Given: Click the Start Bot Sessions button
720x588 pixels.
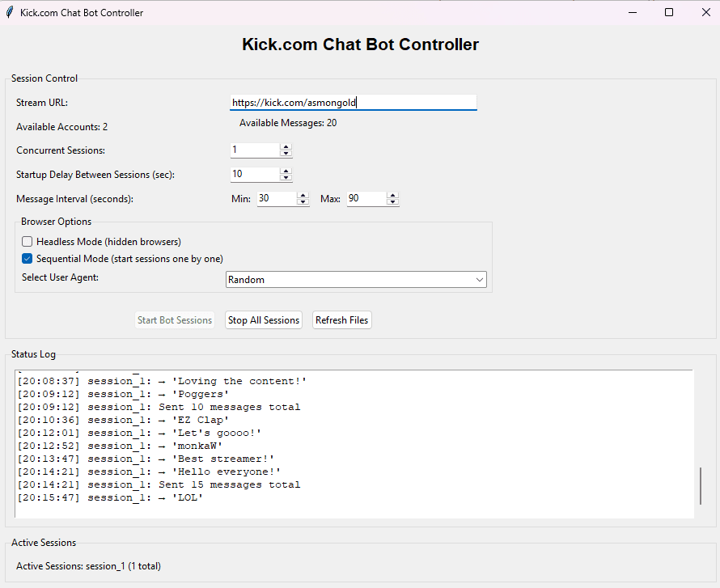Looking at the screenshot, I should pos(175,320).
